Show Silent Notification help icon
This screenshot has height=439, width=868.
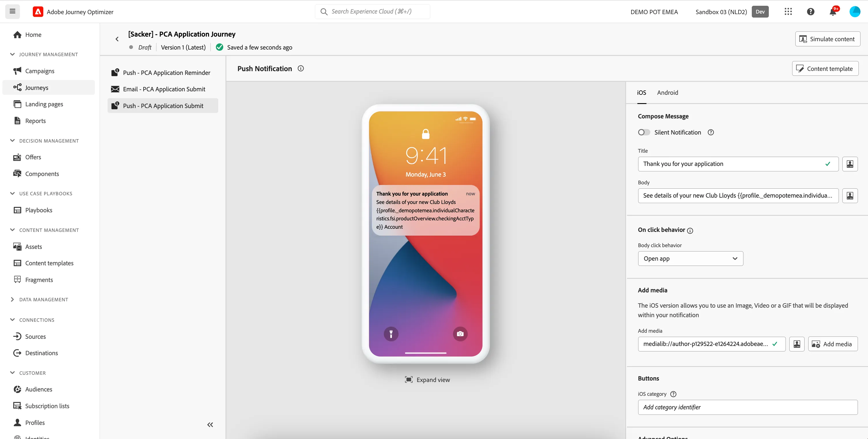711,132
